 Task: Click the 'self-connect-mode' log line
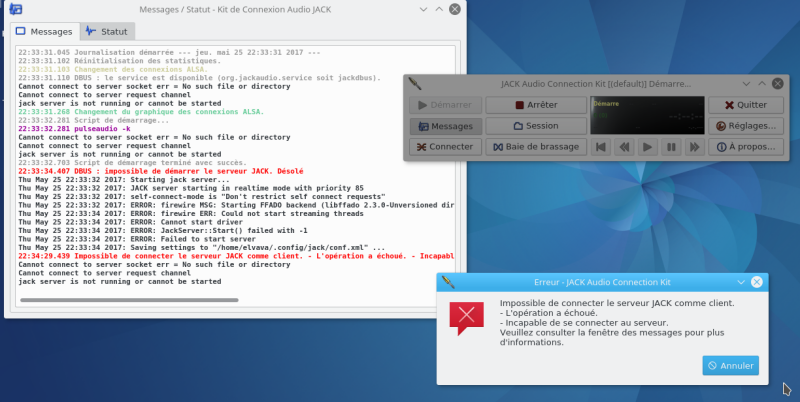202,196
